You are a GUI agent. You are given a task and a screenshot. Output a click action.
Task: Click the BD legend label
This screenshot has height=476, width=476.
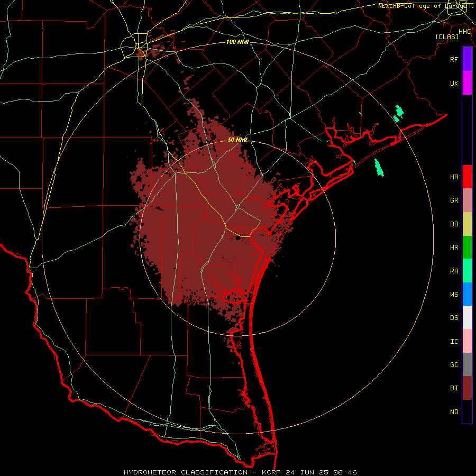pos(454,224)
